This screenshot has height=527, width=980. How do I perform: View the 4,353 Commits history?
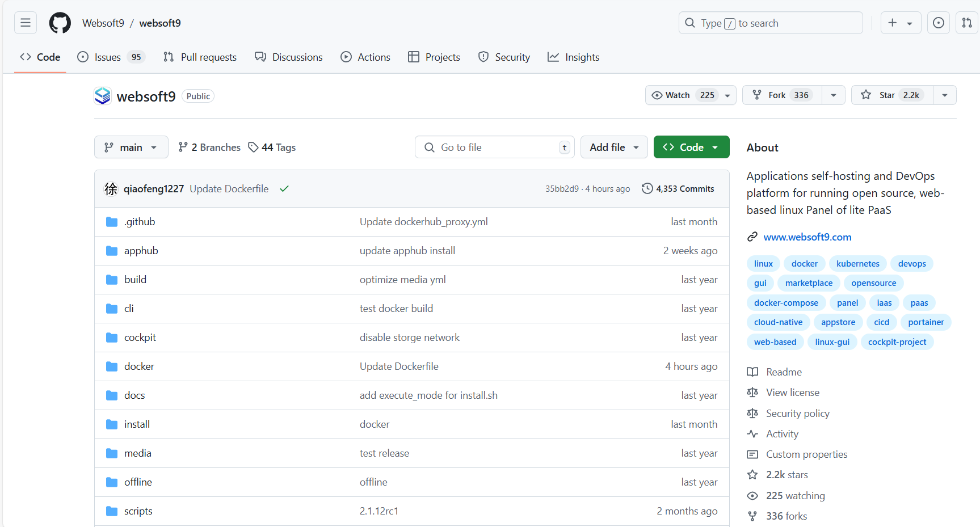point(678,189)
